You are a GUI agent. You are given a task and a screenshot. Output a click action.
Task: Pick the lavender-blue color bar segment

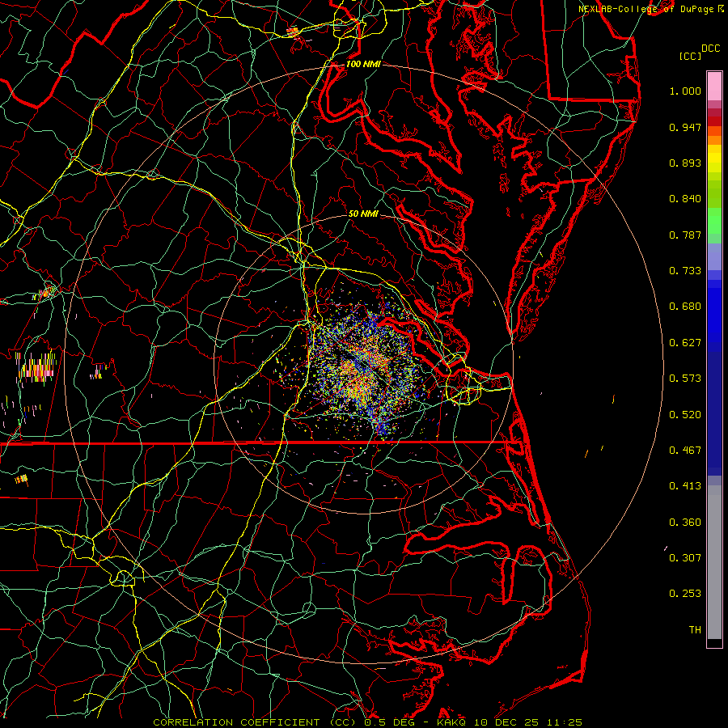click(714, 256)
